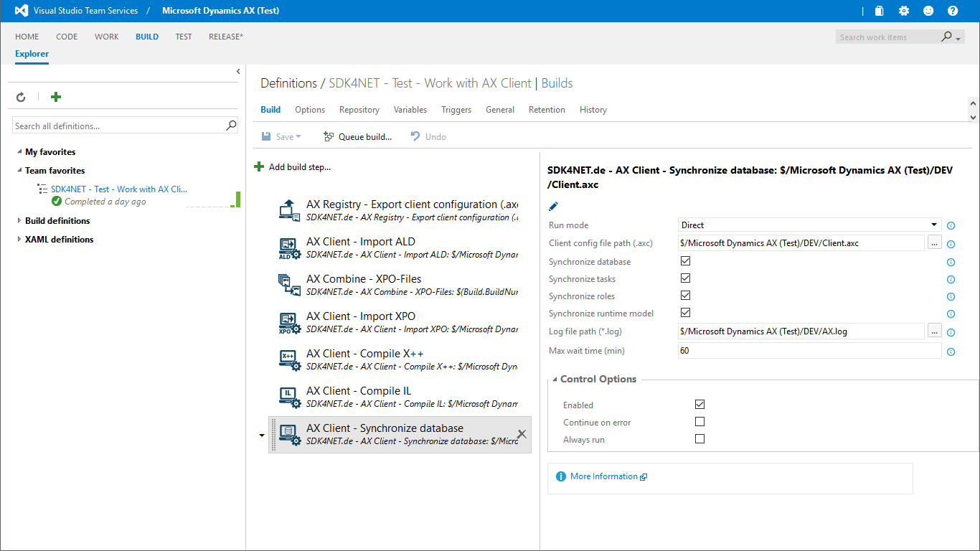
Task: Check the Continue on error option
Action: [x=699, y=422]
